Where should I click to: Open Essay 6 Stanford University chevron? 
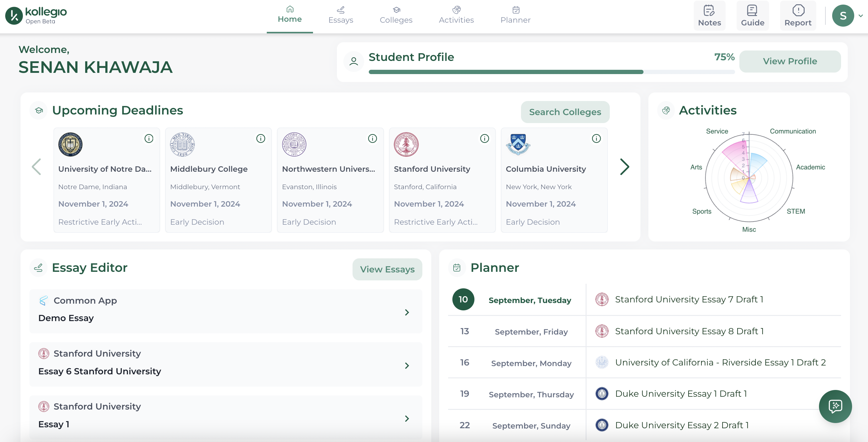point(407,365)
